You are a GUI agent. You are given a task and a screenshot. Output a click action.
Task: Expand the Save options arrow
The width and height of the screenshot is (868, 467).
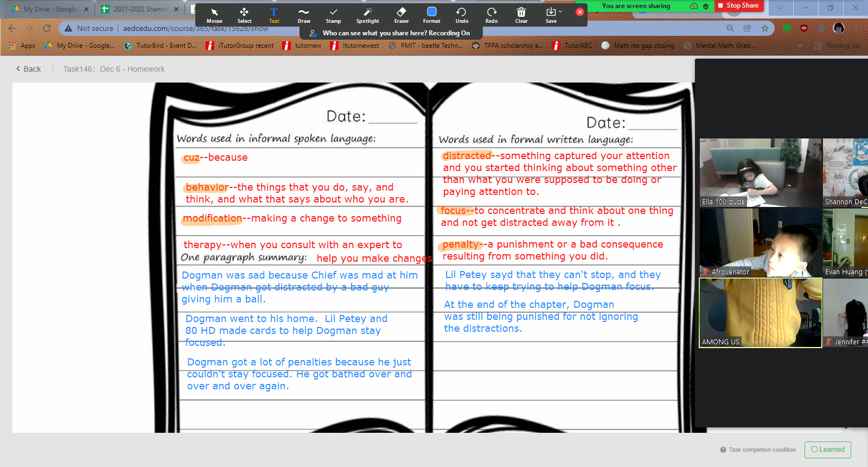(x=561, y=11)
